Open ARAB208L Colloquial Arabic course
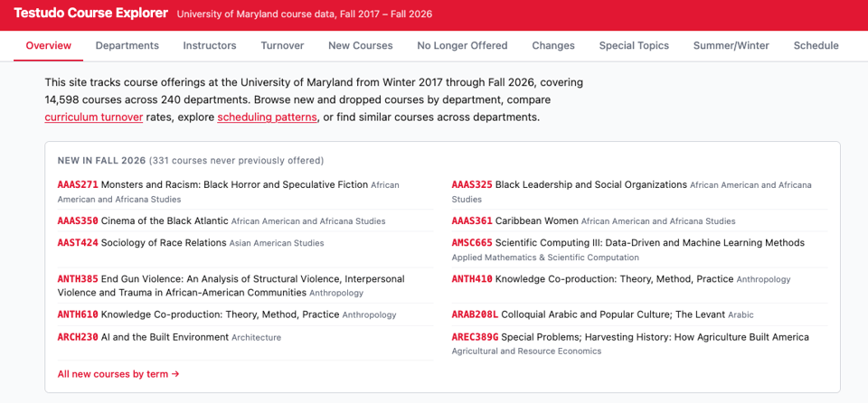 pyautogui.click(x=475, y=315)
